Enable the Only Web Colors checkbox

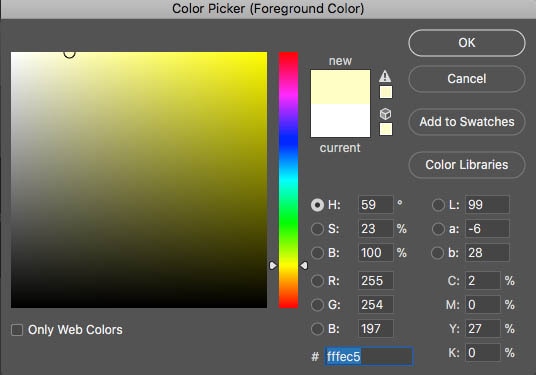point(17,330)
